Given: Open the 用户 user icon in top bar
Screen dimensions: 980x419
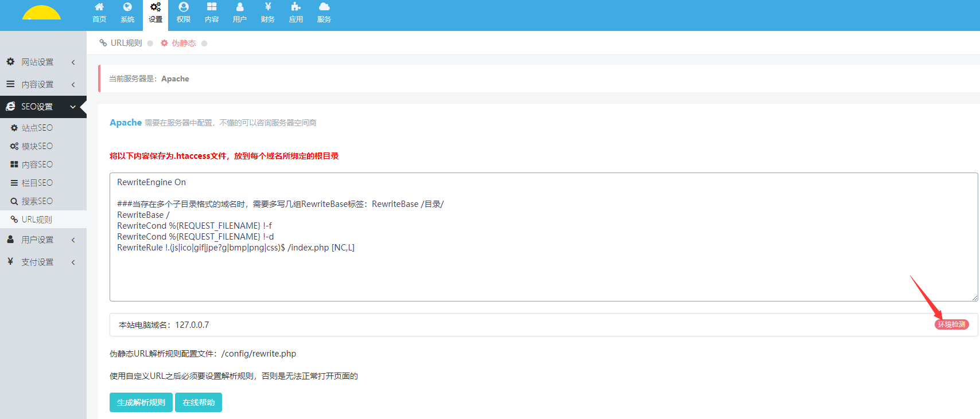Looking at the screenshot, I should click(x=240, y=13).
